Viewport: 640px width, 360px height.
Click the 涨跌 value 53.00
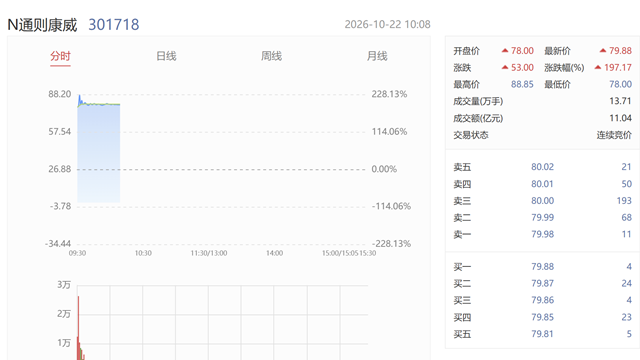(522, 67)
